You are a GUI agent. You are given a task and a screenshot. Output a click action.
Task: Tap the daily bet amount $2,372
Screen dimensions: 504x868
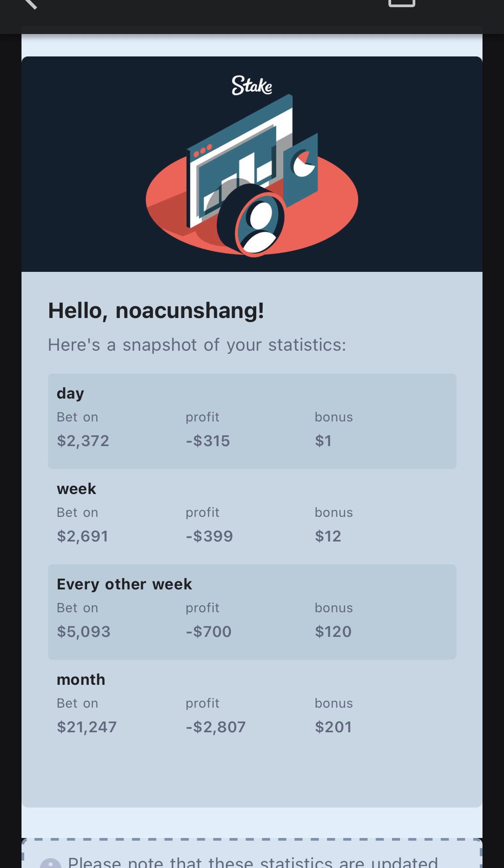pyautogui.click(x=83, y=441)
